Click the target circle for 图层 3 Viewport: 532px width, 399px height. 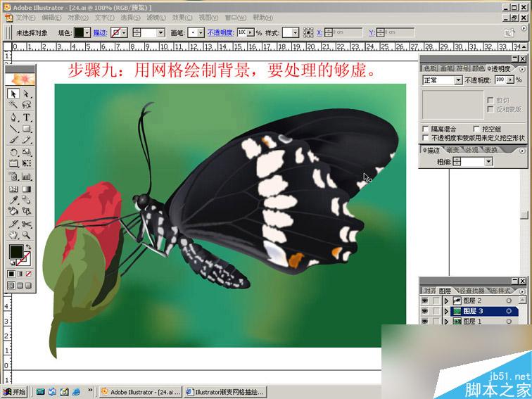coord(509,311)
